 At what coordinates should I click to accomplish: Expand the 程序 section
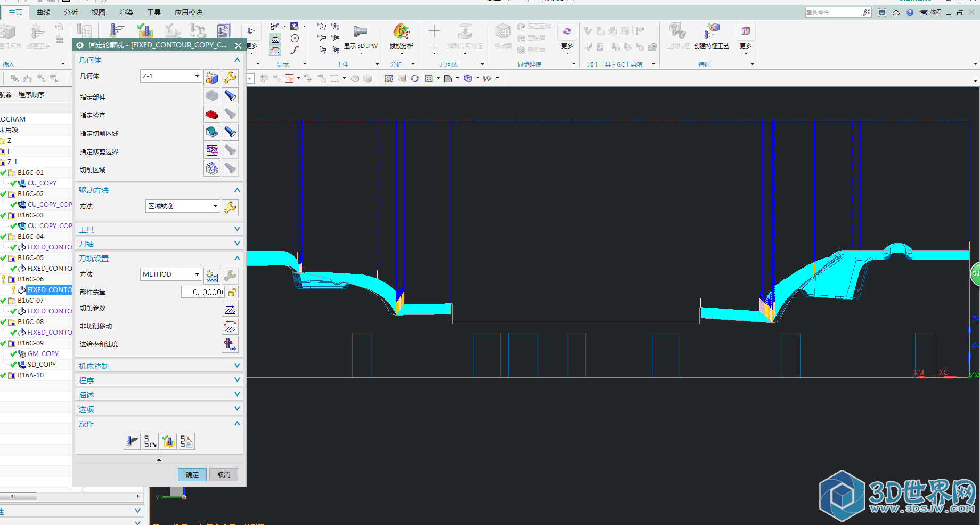[237, 380]
